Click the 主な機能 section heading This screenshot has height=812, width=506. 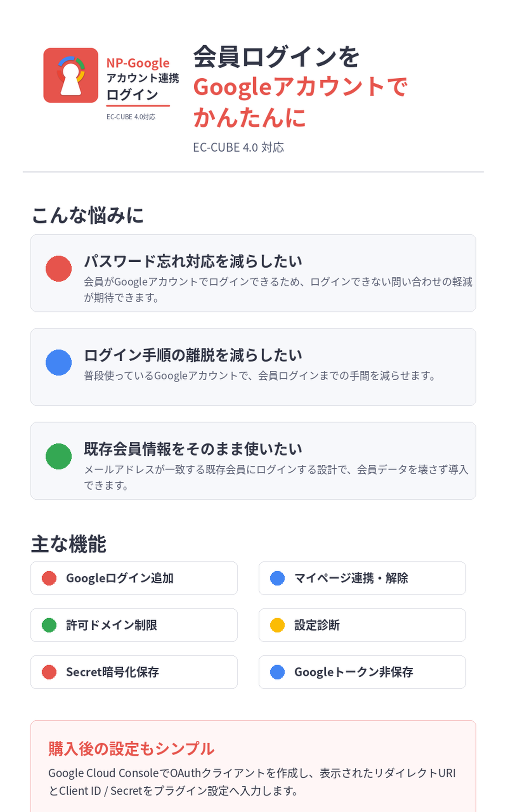click(x=68, y=544)
